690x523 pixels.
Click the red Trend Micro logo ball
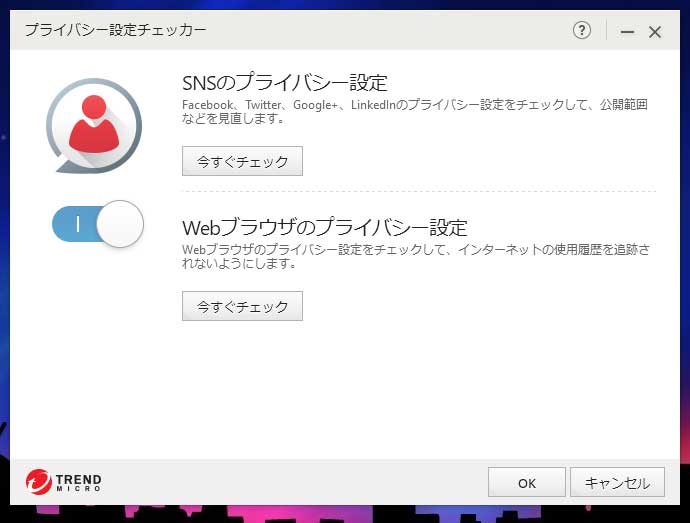click(39, 482)
